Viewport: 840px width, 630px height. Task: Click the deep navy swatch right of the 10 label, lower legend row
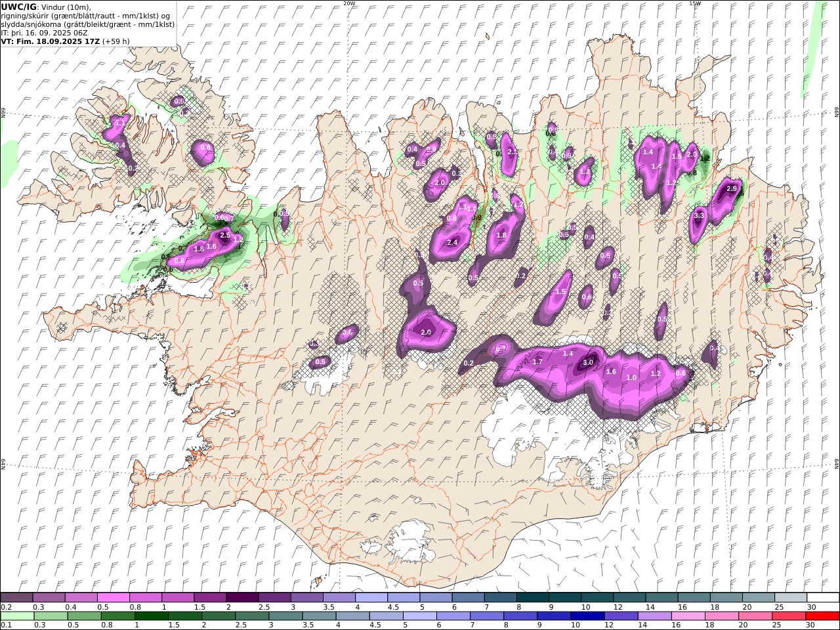[x=587, y=616]
